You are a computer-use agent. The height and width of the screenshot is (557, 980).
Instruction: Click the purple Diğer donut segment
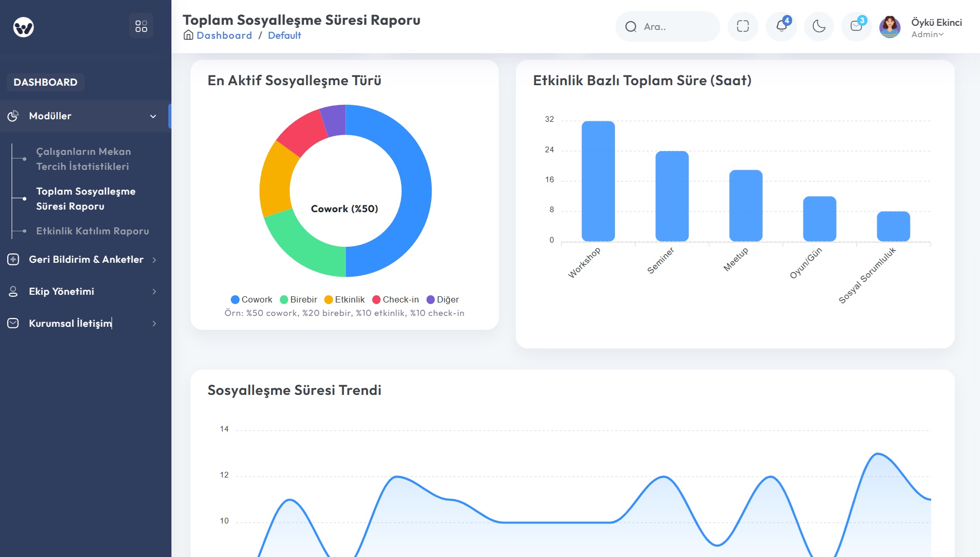click(x=335, y=120)
